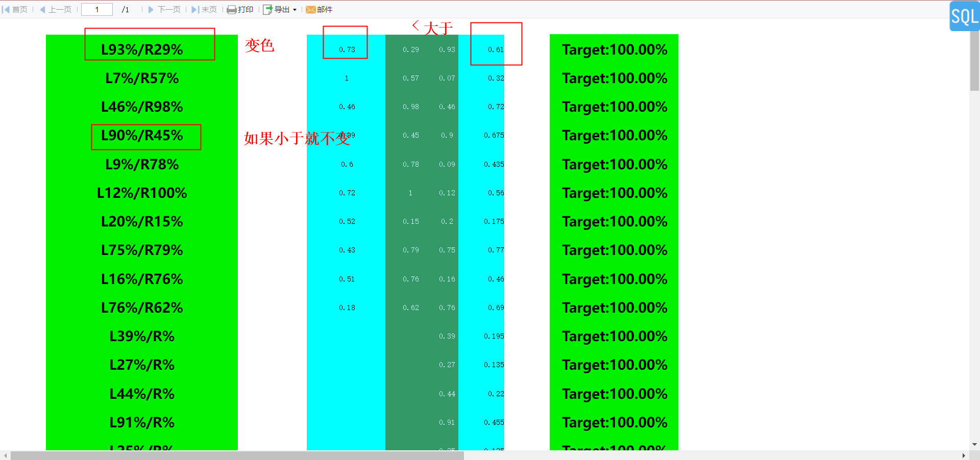The height and width of the screenshot is (460, 980).
Task: Click the 0.61 value cell
Action: [x=481, y=49]
